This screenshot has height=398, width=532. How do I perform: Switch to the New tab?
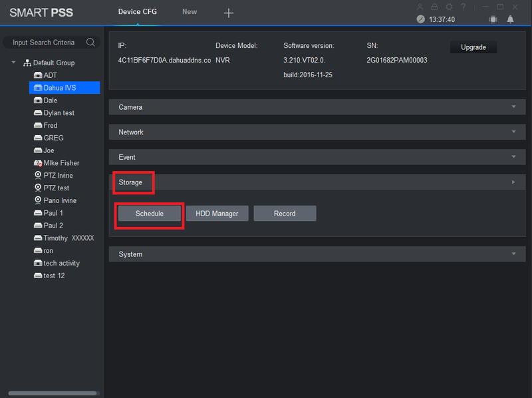190,12
